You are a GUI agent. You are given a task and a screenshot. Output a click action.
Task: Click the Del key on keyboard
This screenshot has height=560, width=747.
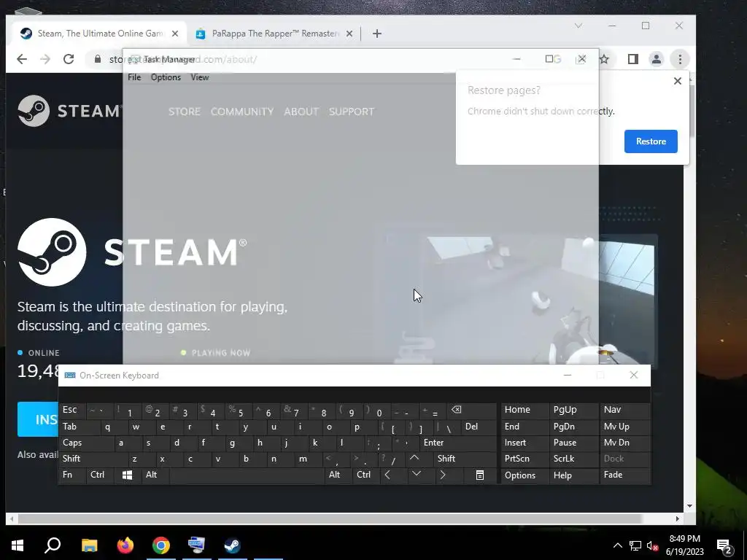tap(479, 427)
